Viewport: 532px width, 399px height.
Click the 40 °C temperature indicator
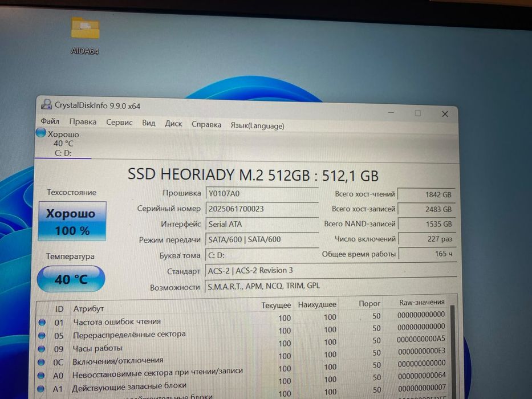71,279
